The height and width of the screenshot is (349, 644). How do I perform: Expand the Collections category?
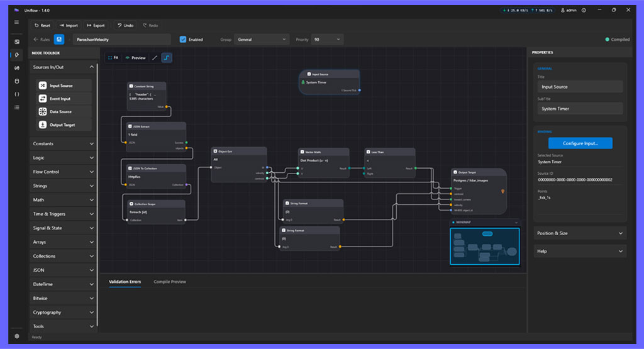64,256
